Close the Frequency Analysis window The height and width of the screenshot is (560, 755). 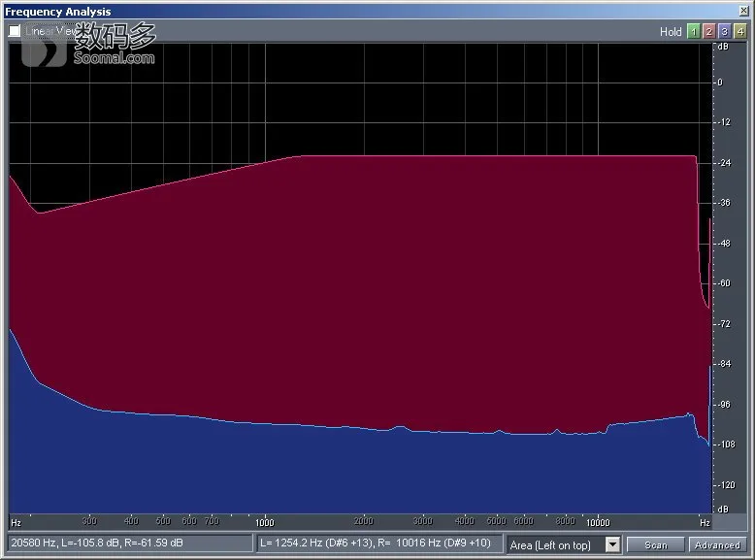coord(743,11)
